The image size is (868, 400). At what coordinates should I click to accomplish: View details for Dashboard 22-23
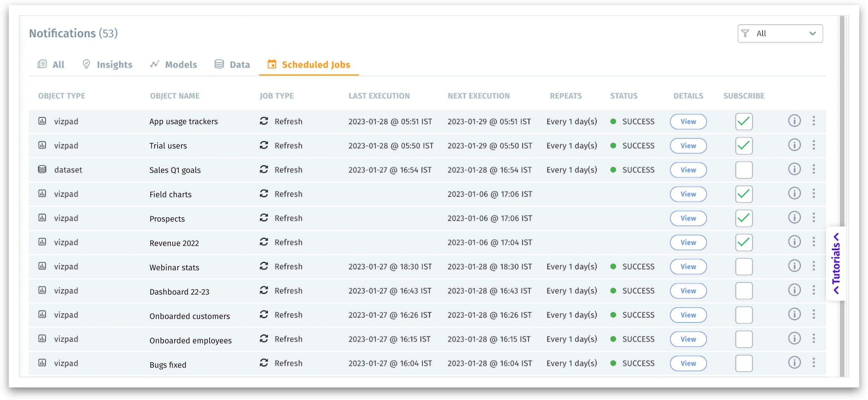point(688,290)
